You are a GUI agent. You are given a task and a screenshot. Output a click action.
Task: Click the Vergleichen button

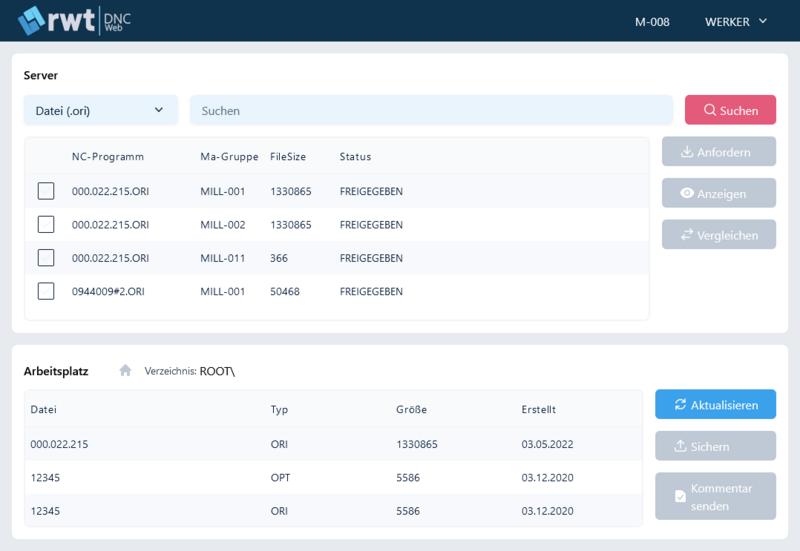click(718, 235)
